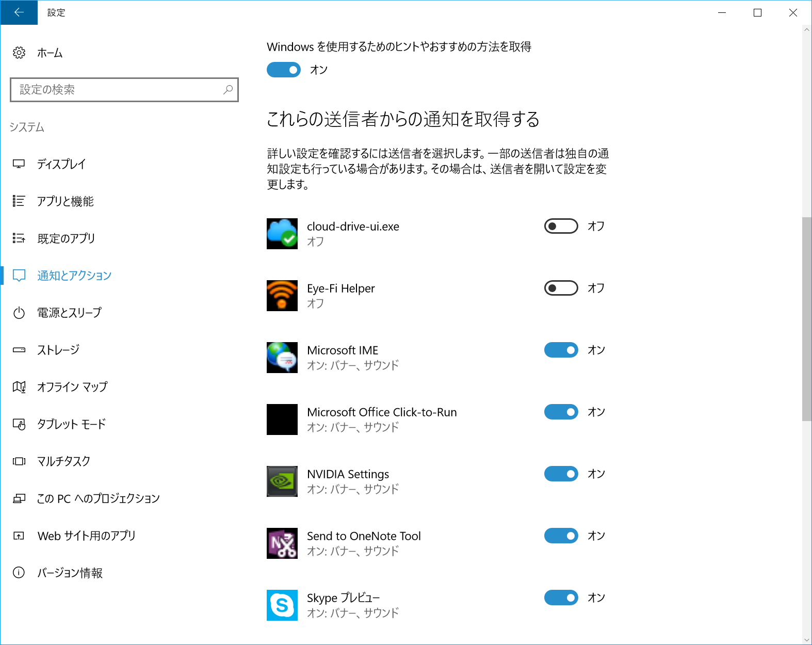Disable Microsoft IME notifications toggle
The height and width of the screenshot is (645, 812).
tap(561, 350)
